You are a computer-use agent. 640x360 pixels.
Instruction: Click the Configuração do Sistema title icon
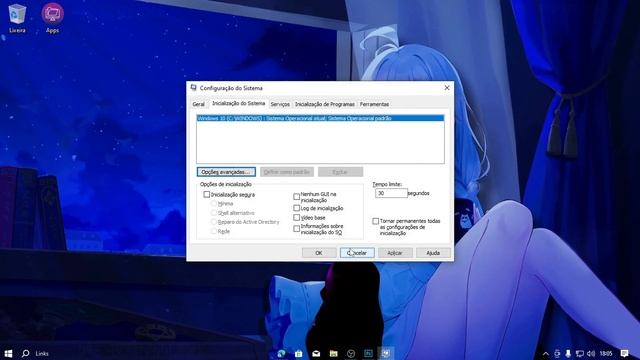(x=193, y=87)
